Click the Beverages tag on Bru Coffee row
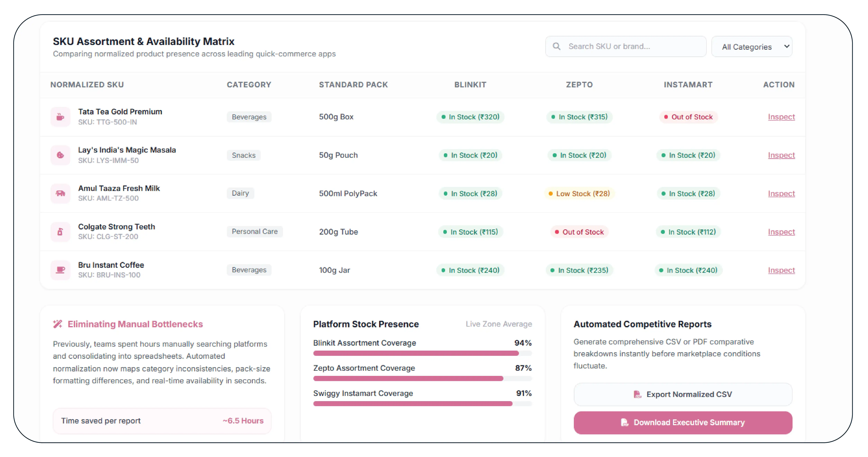The image size is (868, 457). pyautogui.click(x=249, y=270)
